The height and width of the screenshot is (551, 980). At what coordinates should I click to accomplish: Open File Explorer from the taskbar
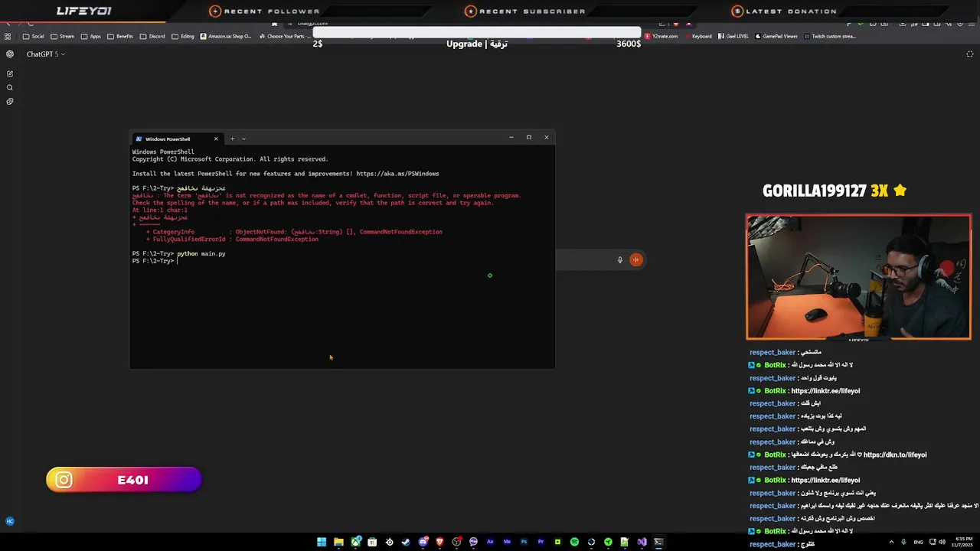pos(338,542)
